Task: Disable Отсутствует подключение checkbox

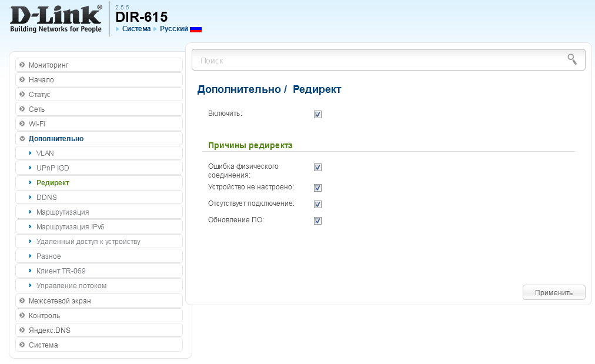Action: pyautogui.click(x=317, y=204)
